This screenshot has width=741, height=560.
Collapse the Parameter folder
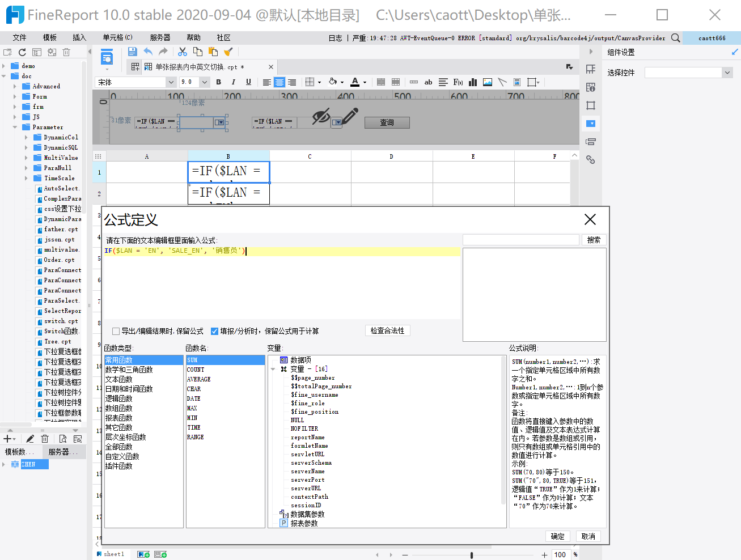pyautogui.click(x=15, y=127)
